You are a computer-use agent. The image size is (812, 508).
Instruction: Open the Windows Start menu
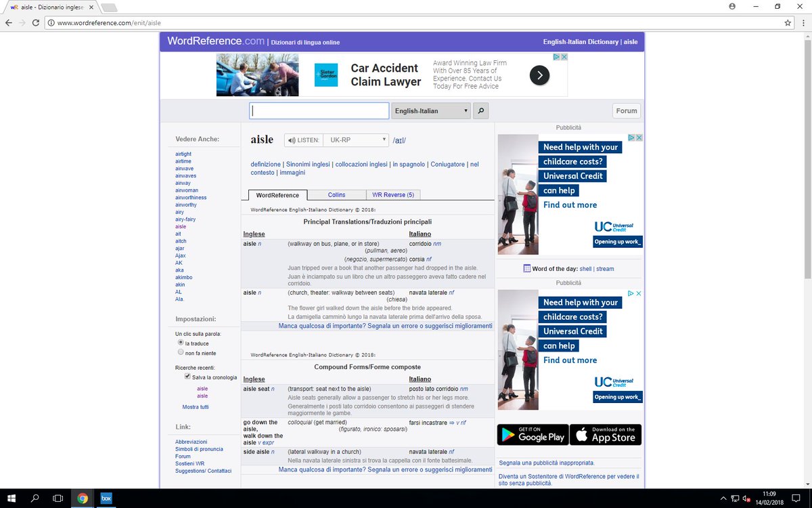pyautogui.click(x=12, y=498)
